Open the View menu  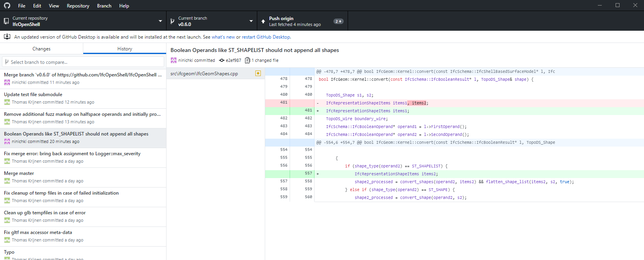pyautogui.click(x=54, y=6)
